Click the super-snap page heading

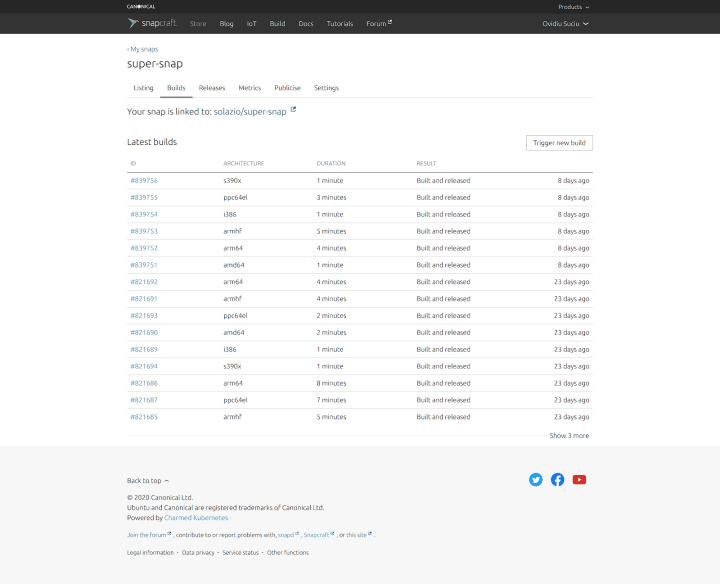155,64
